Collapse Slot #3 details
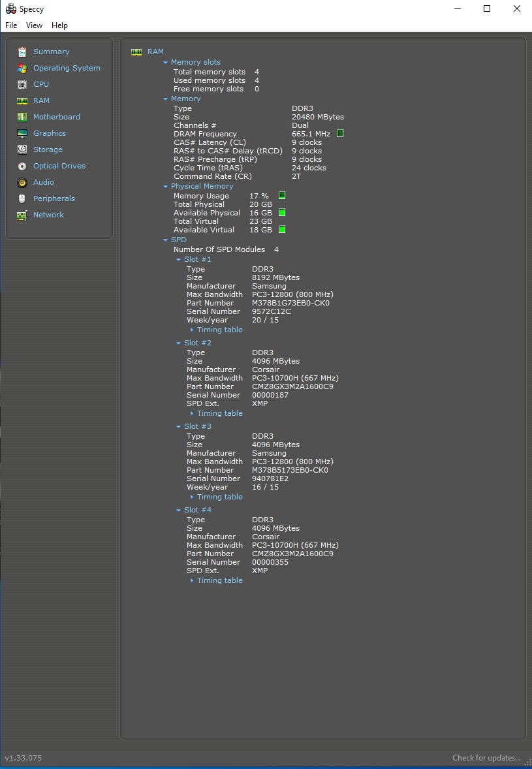532x769 pixels. click(178, 427)
